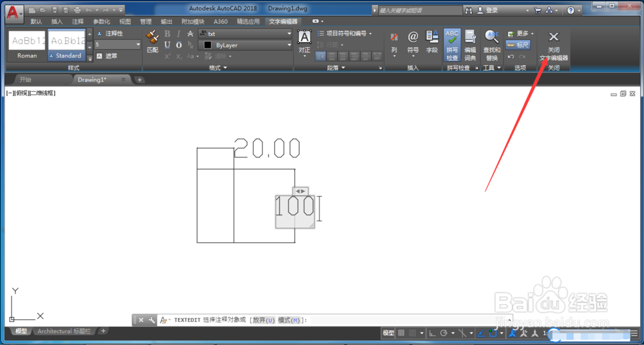
Task: Open the AutoCAD application menu logo
Action: click(x=14, y=13)
